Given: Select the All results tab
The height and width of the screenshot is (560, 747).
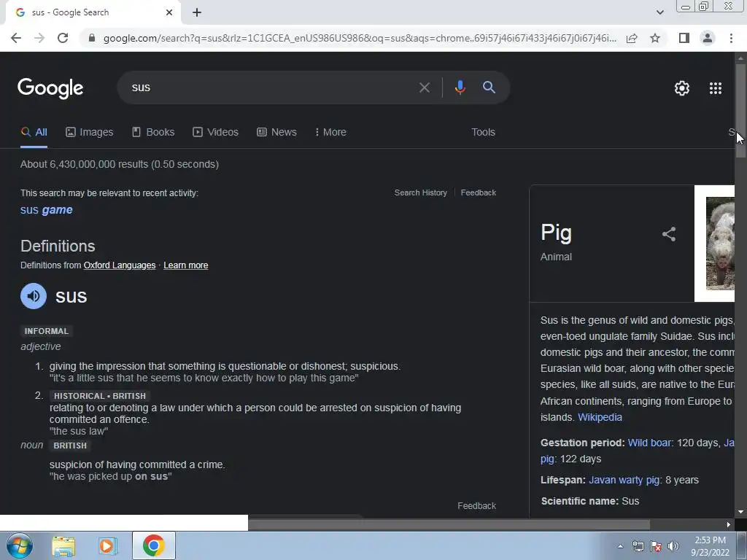Looking at the screenshot, I should (34, 133).
